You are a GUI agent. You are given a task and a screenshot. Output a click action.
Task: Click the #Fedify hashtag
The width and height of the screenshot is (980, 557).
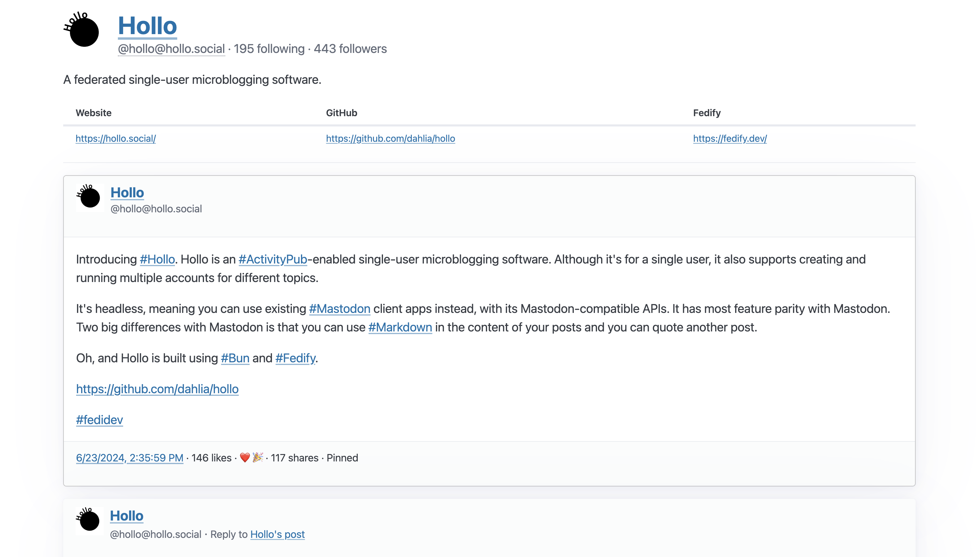(295, 358)
